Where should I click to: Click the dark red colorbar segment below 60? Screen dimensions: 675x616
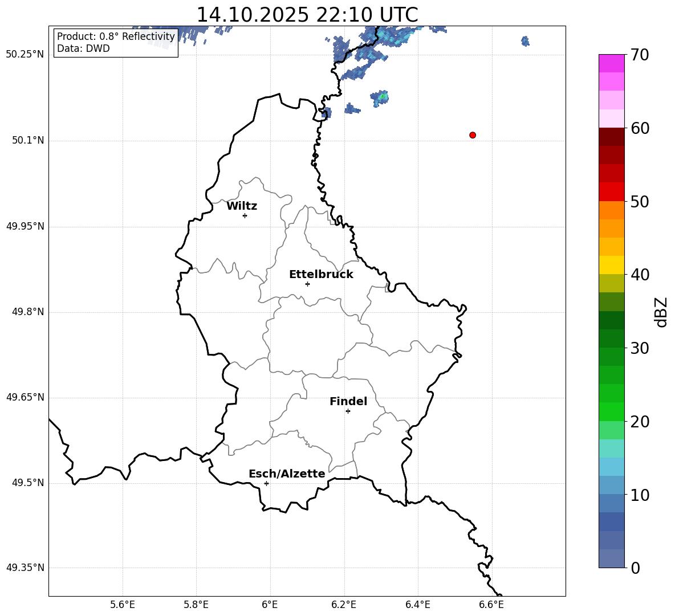(x=612, y=137)
